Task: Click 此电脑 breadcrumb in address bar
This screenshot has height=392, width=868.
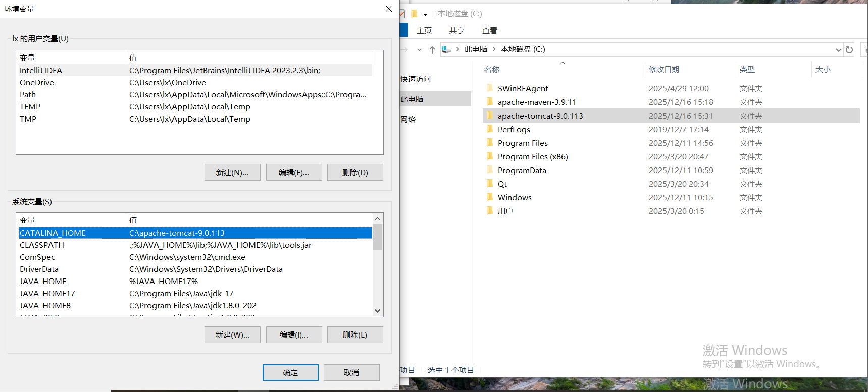Action: tap(476, 49)
